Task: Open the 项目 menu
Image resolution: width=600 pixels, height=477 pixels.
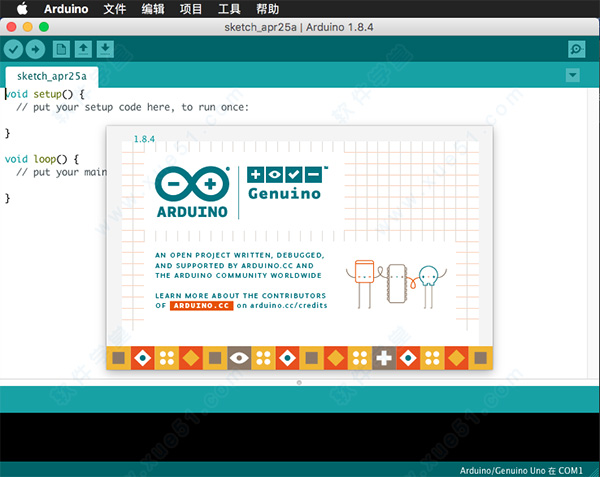Action: tap(191, 9)
